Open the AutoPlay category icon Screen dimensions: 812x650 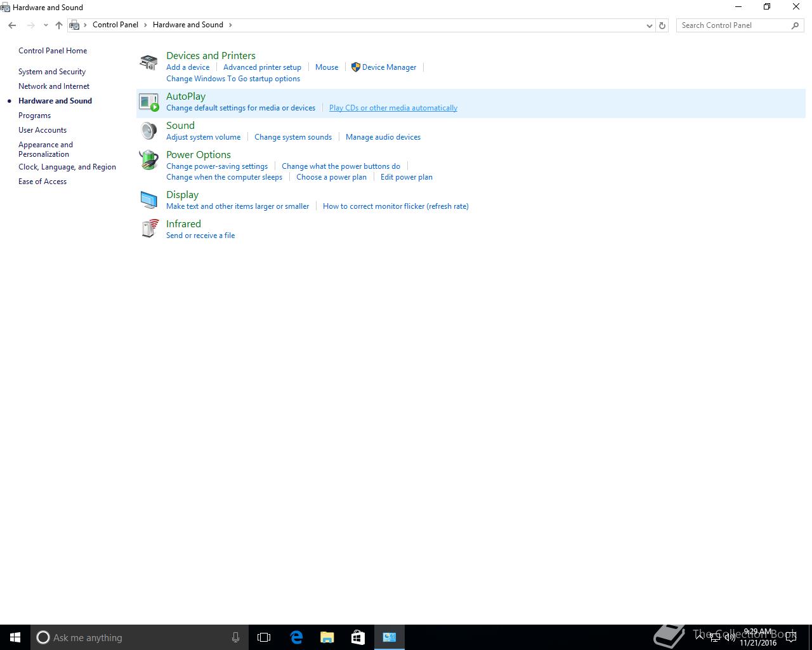pyautogui.click(x=148, y=102)
